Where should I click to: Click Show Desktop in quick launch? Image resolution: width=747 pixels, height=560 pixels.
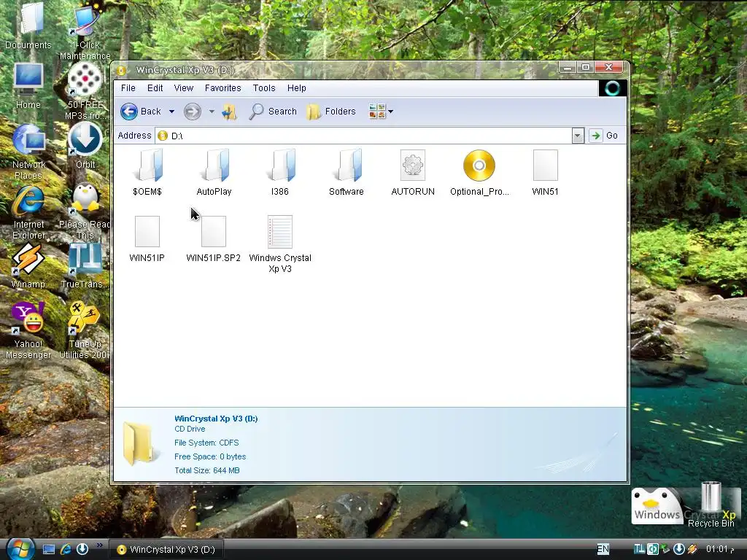click(49, 549)
